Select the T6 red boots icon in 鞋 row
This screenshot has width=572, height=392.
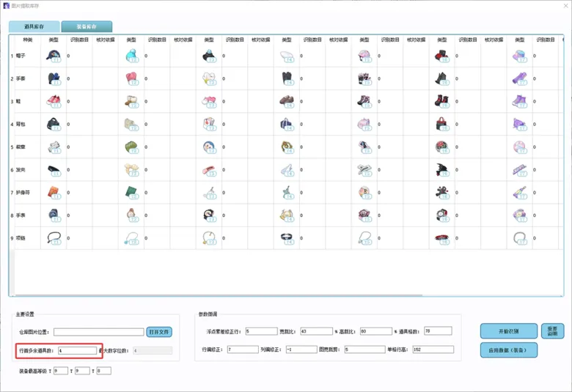tap(441, 101)
